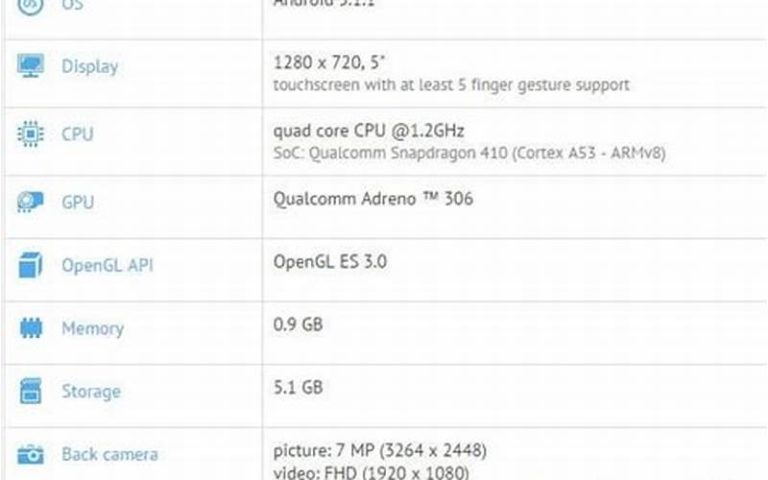Click the Storage label
This screenshot has height=480, width=768.
(91, 391)
